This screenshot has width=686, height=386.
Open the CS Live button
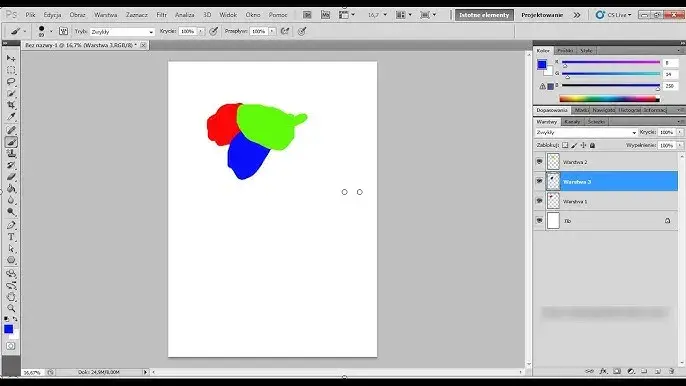[x=613, y=15]
